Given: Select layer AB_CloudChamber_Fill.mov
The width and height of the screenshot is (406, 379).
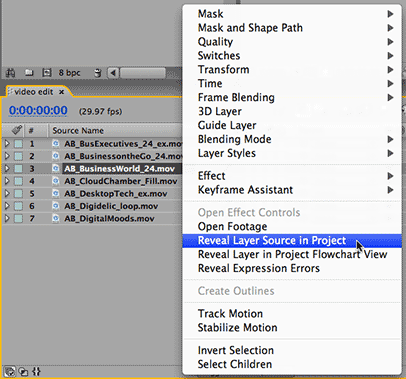Looking at the screenshot, I should 121,181.
